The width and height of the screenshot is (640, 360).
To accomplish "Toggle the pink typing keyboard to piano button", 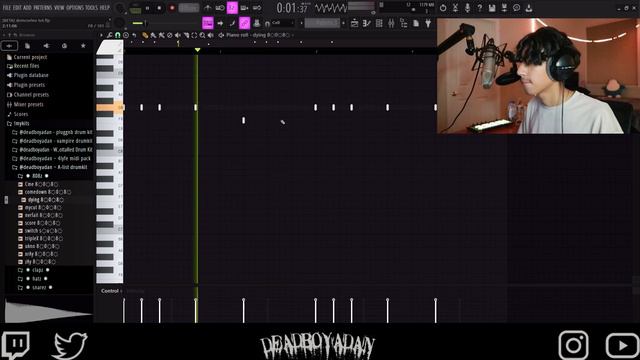I will pyautogui.click(x=208, y=23).
